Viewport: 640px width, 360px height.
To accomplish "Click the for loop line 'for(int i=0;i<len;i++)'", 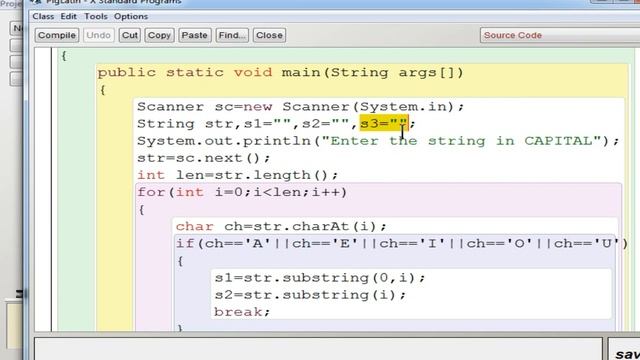I will tap(242, 192).
